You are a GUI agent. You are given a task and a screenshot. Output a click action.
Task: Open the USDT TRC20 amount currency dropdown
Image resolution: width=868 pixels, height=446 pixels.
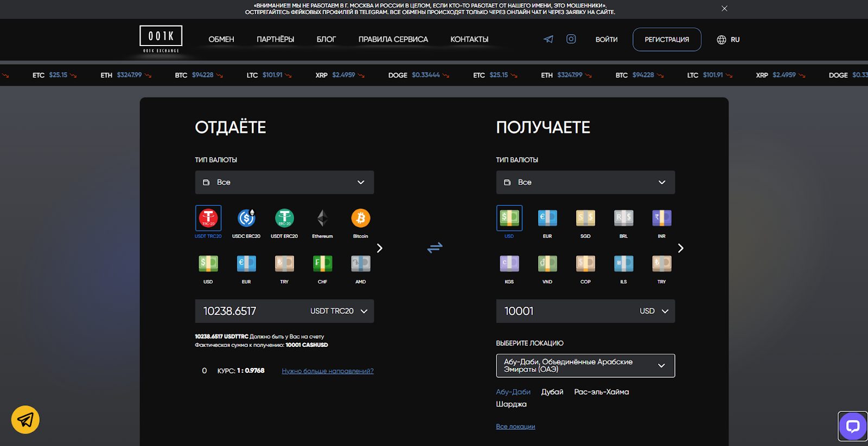pyautogui.click(x=339, y=311)
